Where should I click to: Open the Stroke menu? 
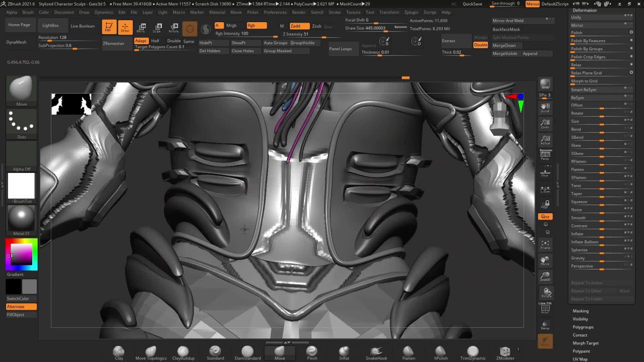[x=334, y=12]
